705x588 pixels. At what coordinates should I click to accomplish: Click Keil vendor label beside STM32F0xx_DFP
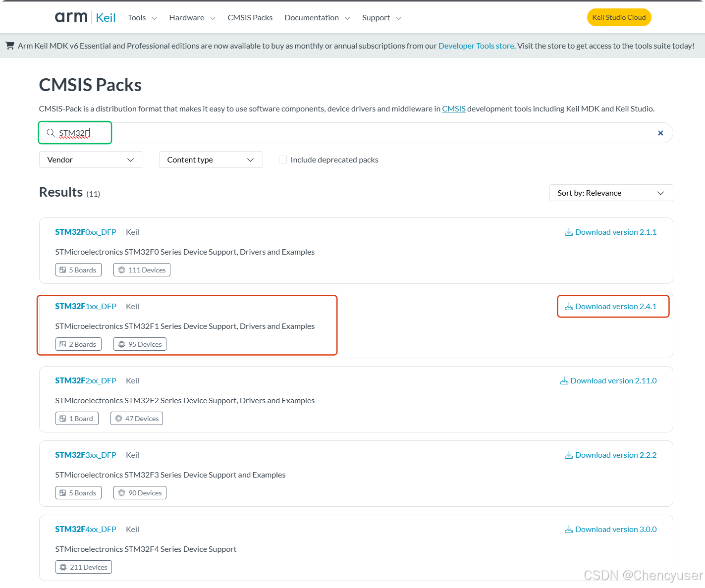(x=132, y=232)
